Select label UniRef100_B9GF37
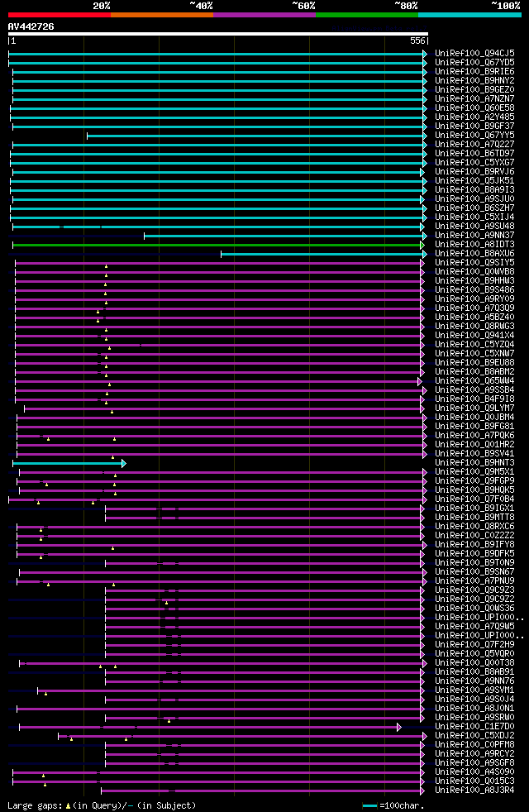529x812 pixels. click(x=474, y=126)
